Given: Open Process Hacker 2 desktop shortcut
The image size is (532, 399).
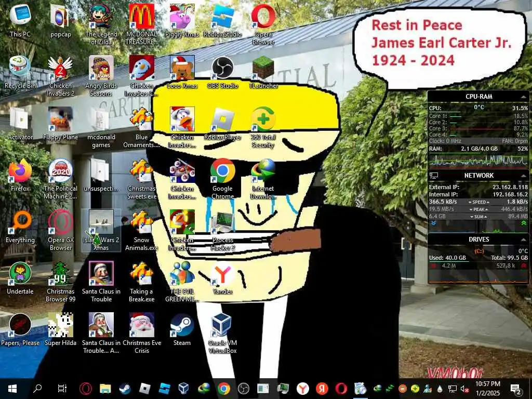Looking at the screenshot, I should (x=222, y=231).
